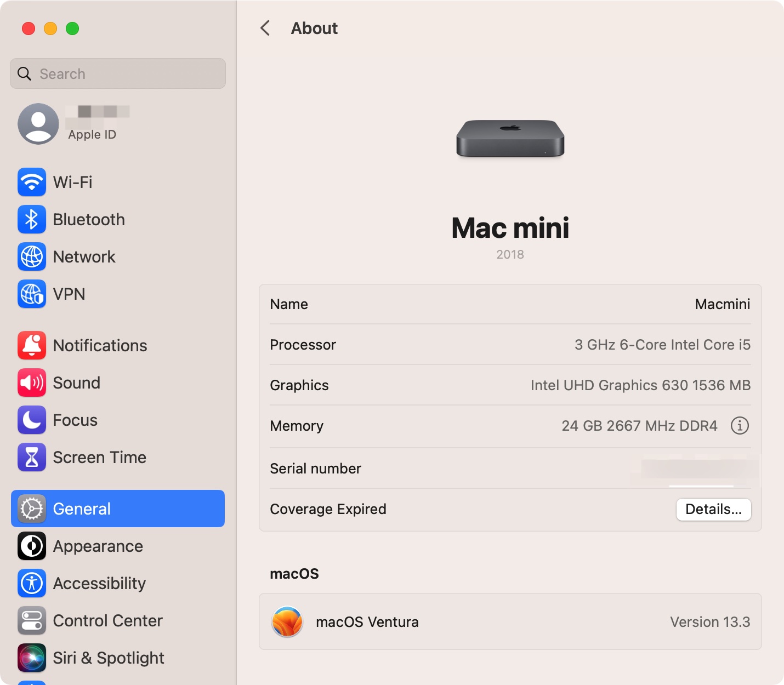Click the computer name Macmini
Image resolution: width=784 pixels, height=685 pixels.
723,304
